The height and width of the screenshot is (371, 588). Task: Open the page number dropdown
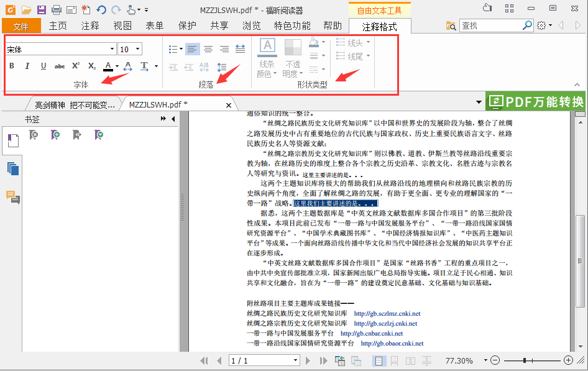[x=296, y=360]
